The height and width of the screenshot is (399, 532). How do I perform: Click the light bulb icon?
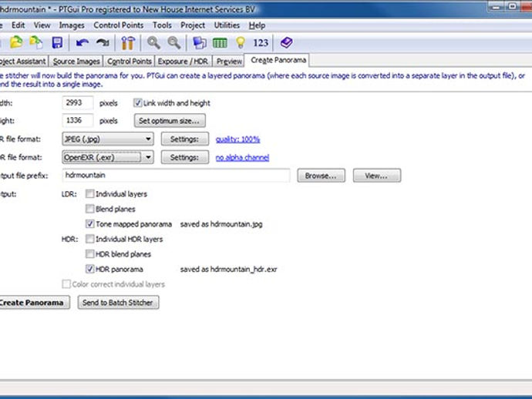pos(241,42)
